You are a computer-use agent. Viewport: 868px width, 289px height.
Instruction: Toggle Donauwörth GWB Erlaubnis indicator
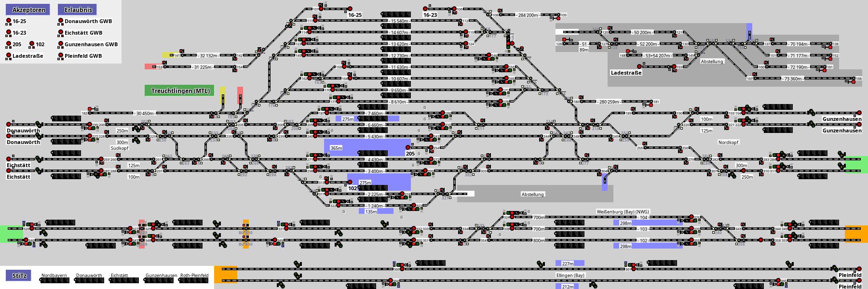[x=61, y=21]
